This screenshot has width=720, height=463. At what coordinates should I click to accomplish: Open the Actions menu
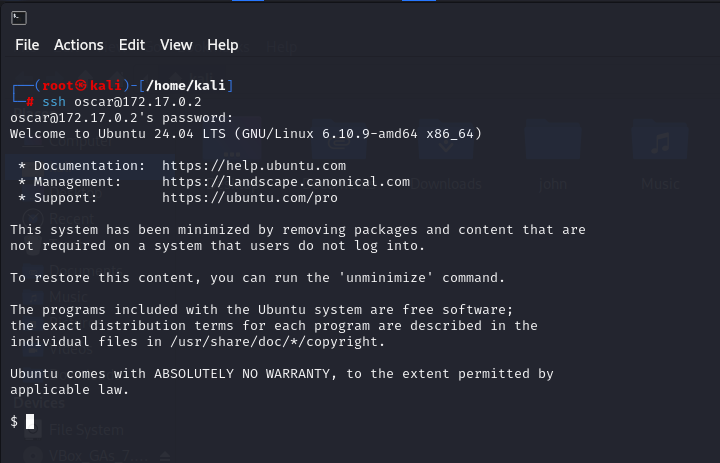pyautogui.click(x=79, y=45)
